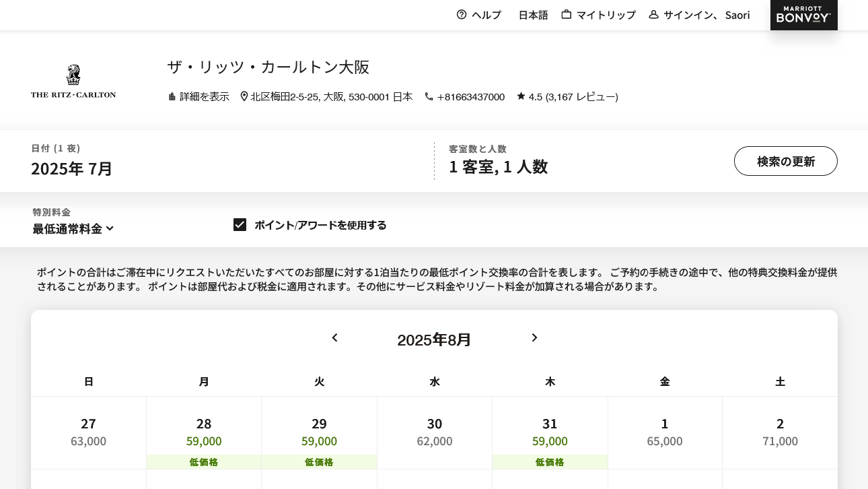Image resolution: width=868 pixels, height=489 pixels.
Task: Enable the award points option checkbox
Action: click(240, 224)
